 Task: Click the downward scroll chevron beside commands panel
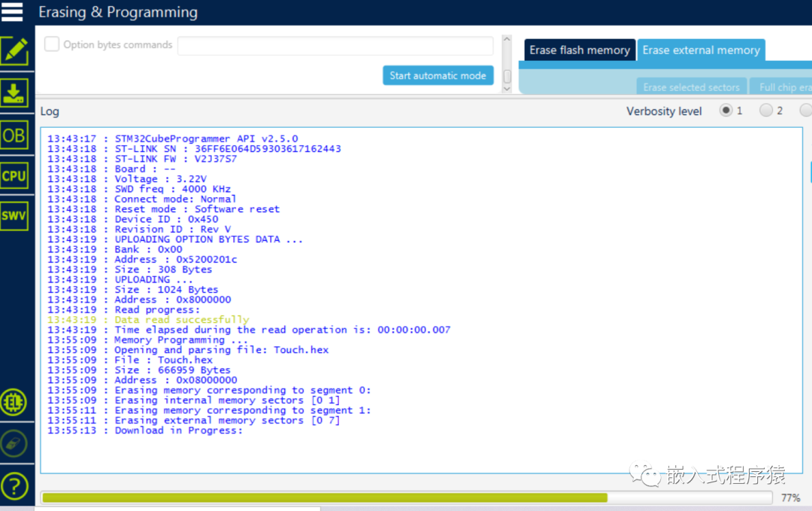pos(507,88)
